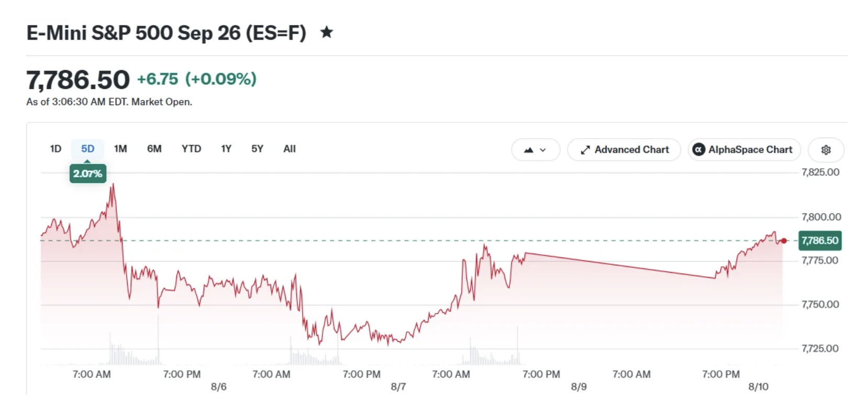868x406 pixels.
Task: Select the 5D time range
Action: [x=88, y=149]
